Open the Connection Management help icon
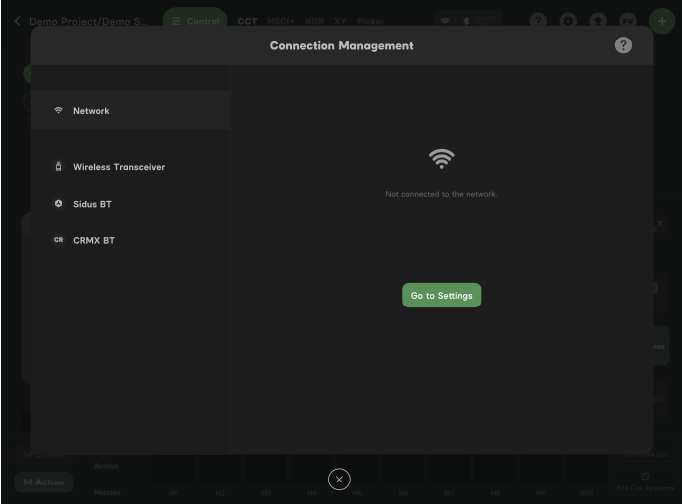This screenshot has width=682, height=504. click(x=623, y=45)
